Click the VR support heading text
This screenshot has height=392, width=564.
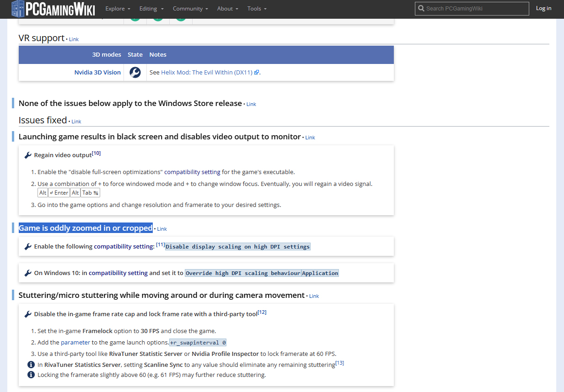pos(42,38)
